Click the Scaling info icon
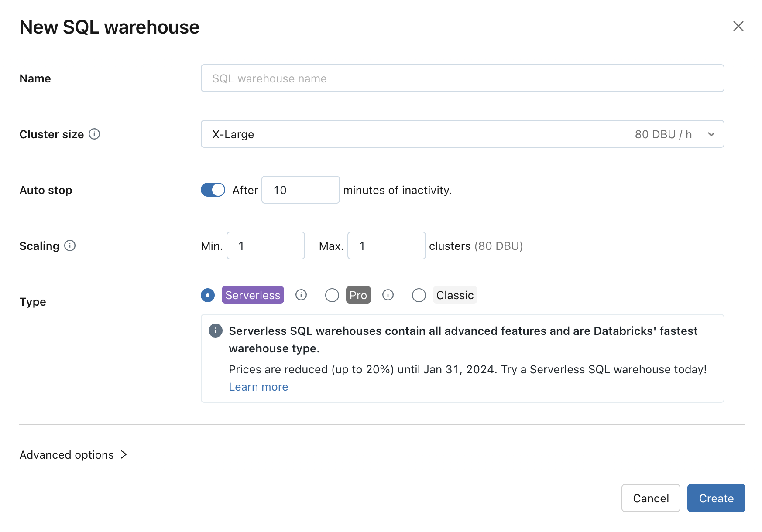This screenshot has height=532, width=762. [70, 246]
